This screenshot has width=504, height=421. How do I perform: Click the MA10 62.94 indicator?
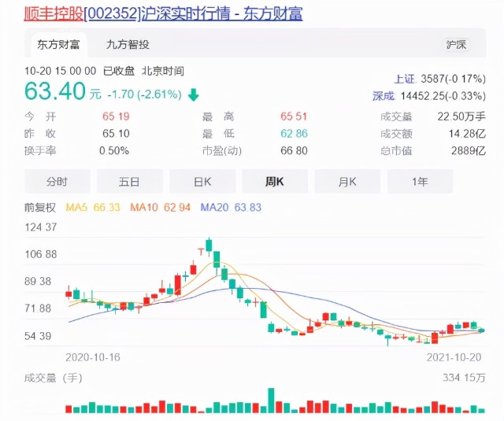pyautogui.click(x=161, y=208)
